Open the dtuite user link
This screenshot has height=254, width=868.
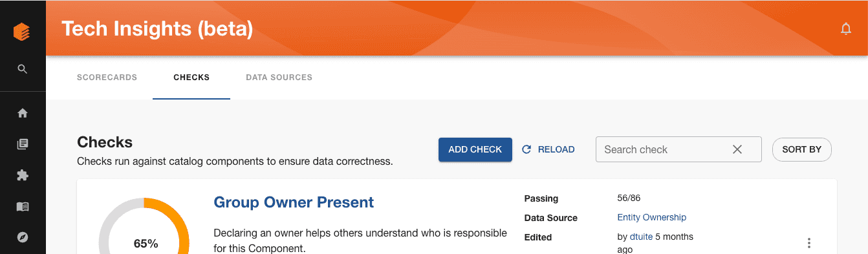[641, 237]
